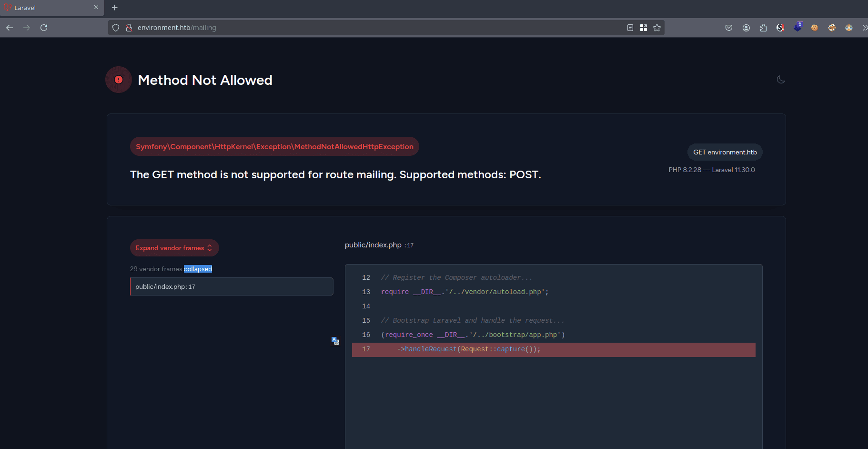Image resolution: width=868 pixels, height=449 pixels.
Task: Toggle dark mode with the moon icon
Action: [780, 80]
